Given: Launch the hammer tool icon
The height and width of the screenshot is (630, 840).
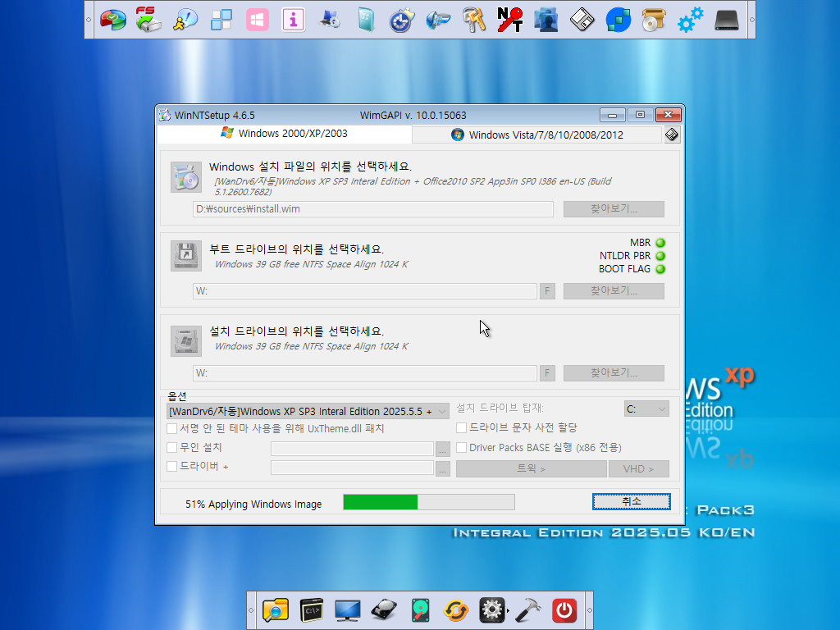Looking at the screenshot, I should [x=527, y=610].
